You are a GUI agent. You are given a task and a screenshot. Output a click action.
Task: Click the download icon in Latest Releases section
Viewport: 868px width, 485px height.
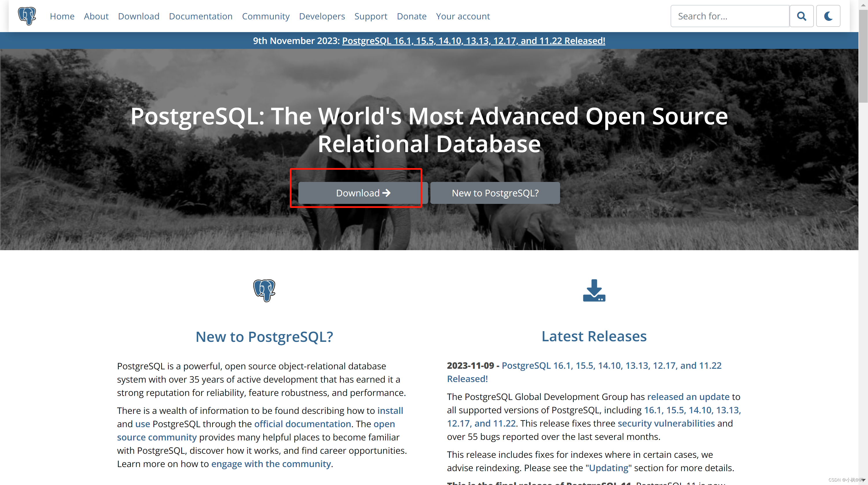[x=594, y=289]
